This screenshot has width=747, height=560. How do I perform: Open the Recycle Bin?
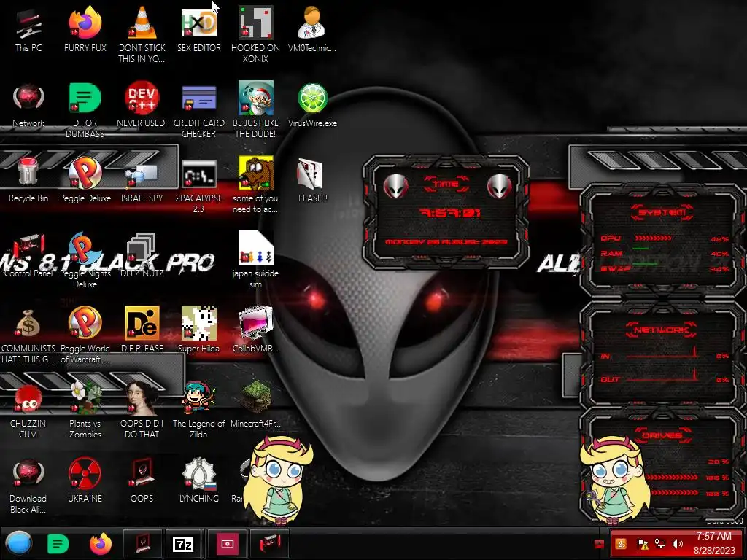pos(28,172)
